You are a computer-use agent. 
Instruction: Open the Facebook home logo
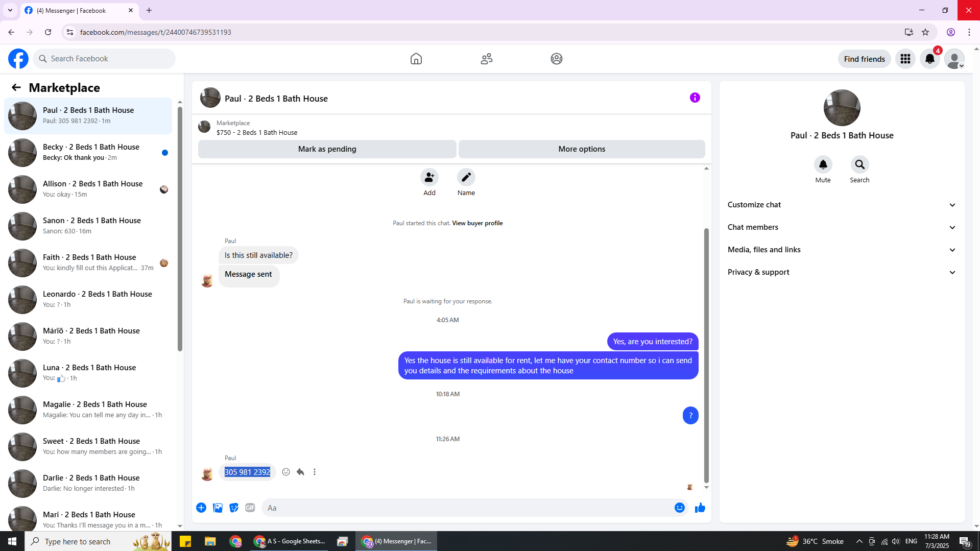tap(18, 59)
